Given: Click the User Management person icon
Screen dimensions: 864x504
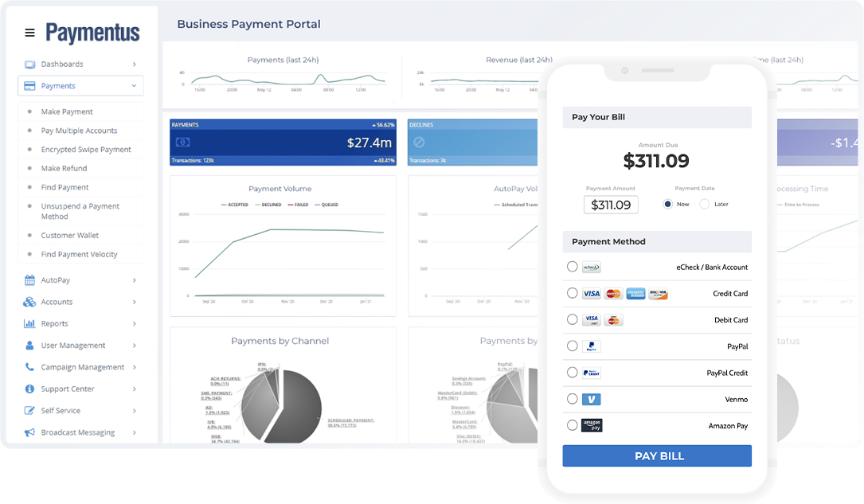Looking at the screenshot, I should click(x=29, y=346).
